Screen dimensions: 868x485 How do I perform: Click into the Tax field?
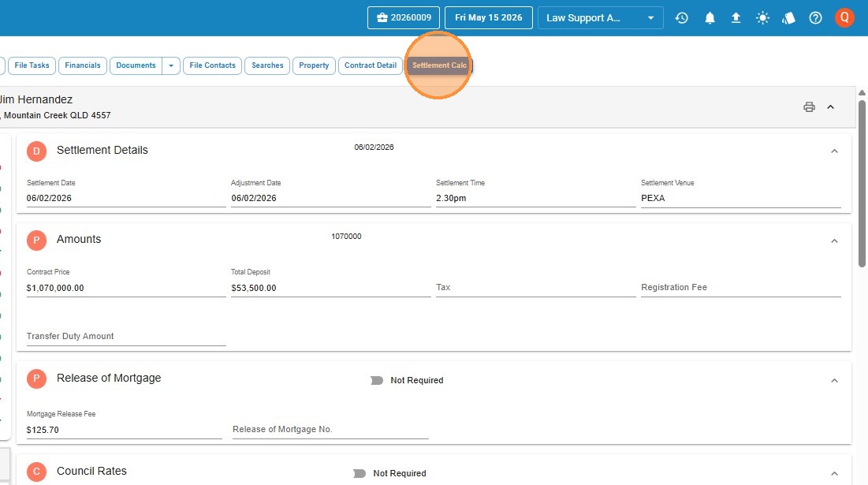(536, 287)
